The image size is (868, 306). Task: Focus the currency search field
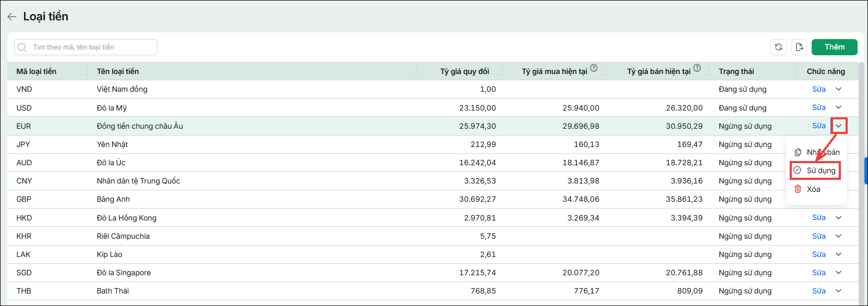click(86, 47)
